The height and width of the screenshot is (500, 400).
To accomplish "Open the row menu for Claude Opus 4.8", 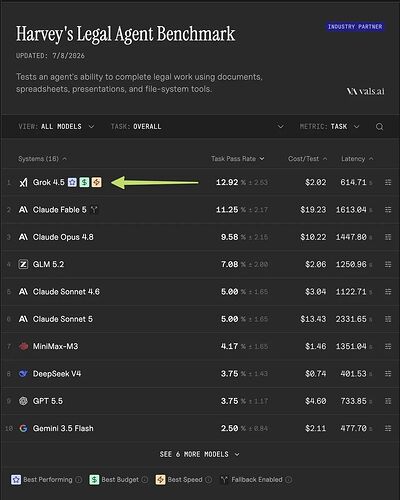I will (x=388, y=237).
